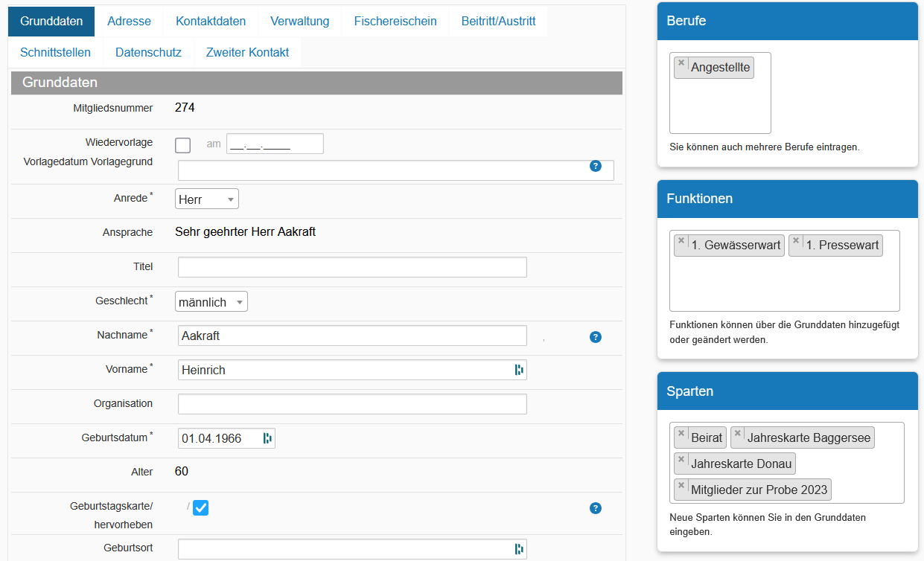Click the icon inside the Geburtsdatum field
This screenshot has height=561, width=924.
pyautogui.click(x=267, y=438)
